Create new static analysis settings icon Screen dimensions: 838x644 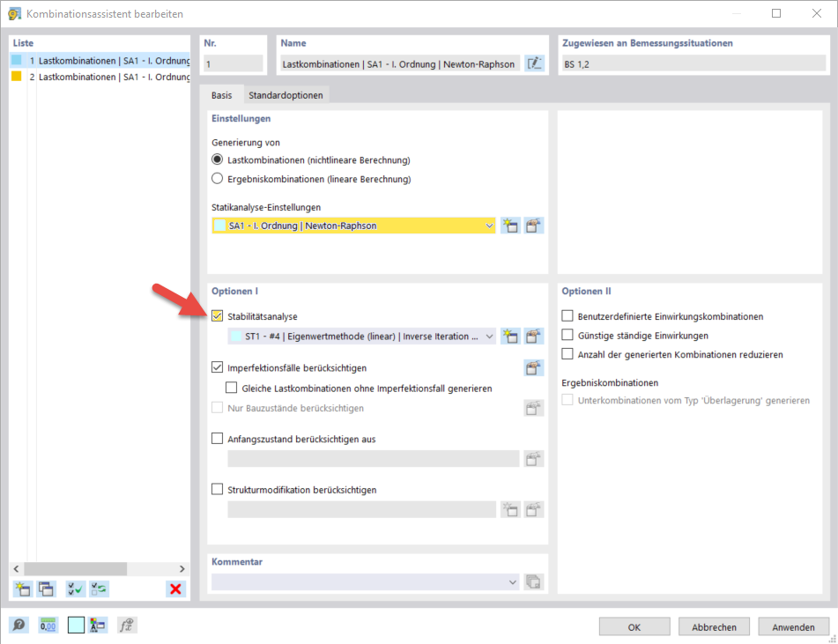[x=510, y=226]
